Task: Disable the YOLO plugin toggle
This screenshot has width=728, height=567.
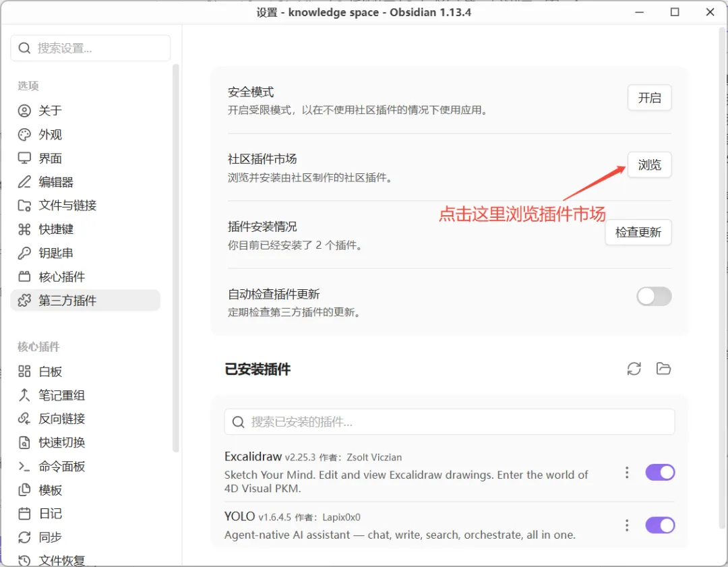Action: [x=660, y=525]
